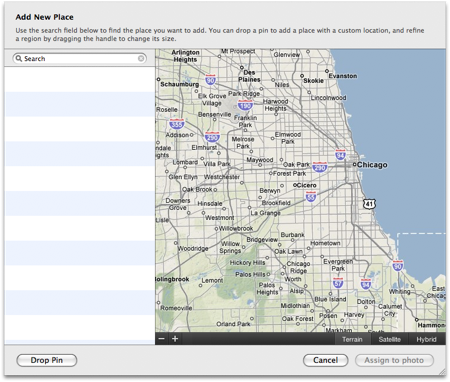Click the Drop Pin button
The width and height of the screenshot is (450, 382).
pos(47,360)
